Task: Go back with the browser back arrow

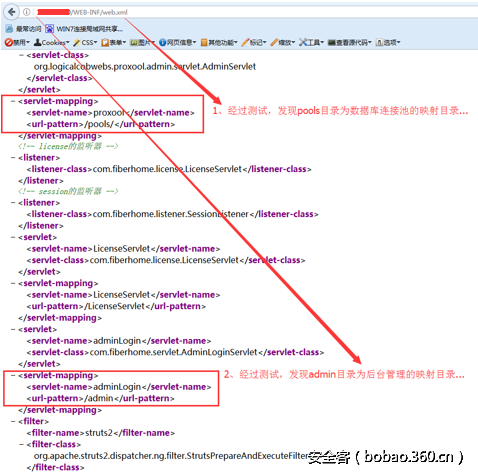Action: tap(11, 12)
